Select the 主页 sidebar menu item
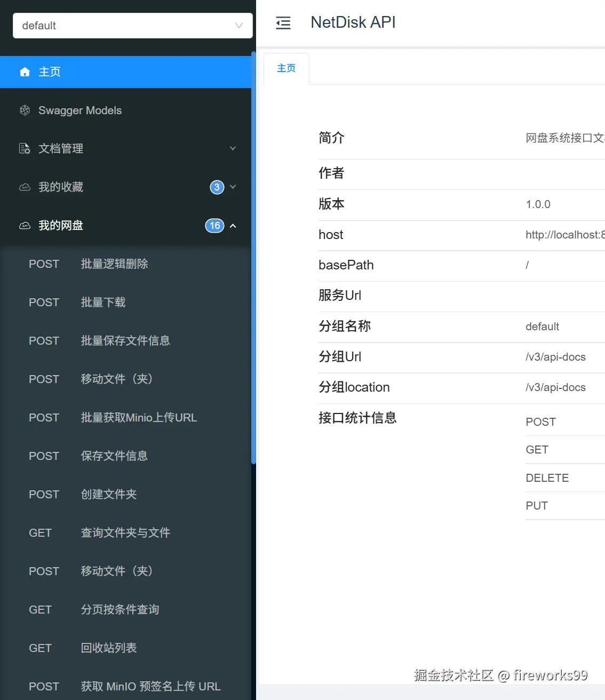This screenshot has width=605, height=700. pyautogui.click(x=125, y=72)
